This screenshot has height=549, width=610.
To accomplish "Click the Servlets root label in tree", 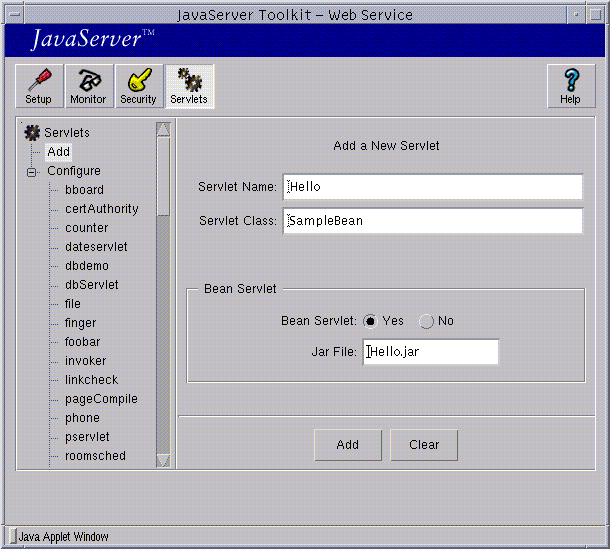I will click(67, 133).
